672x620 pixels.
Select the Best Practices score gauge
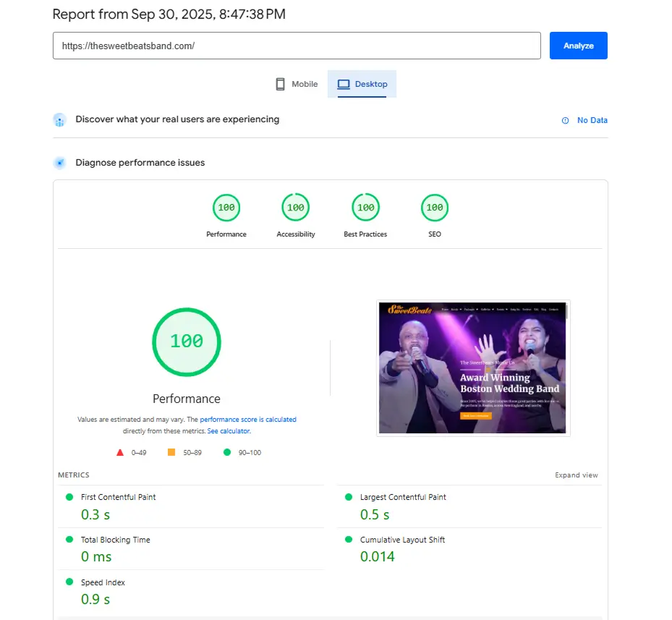coord(365,208)
